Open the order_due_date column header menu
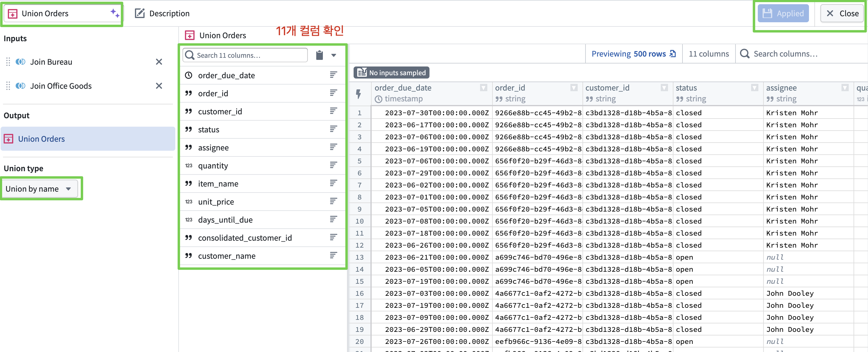 point(483,88)
